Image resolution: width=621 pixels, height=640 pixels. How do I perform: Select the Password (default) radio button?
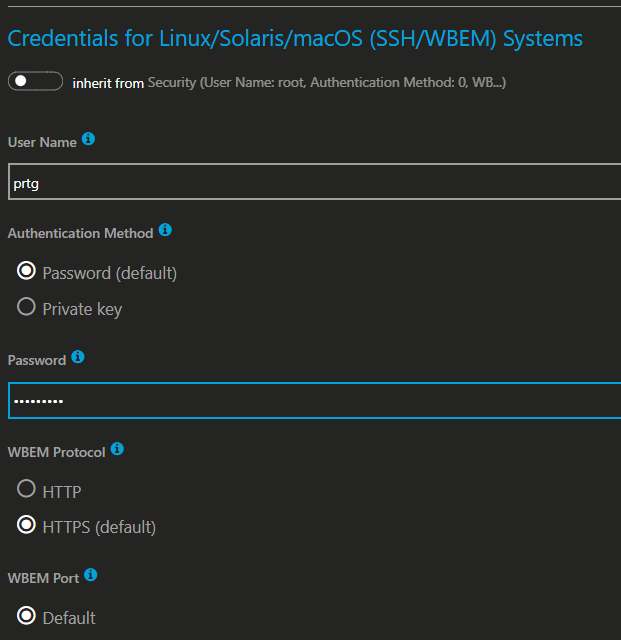pyautogui.click(x=27, y=271)
